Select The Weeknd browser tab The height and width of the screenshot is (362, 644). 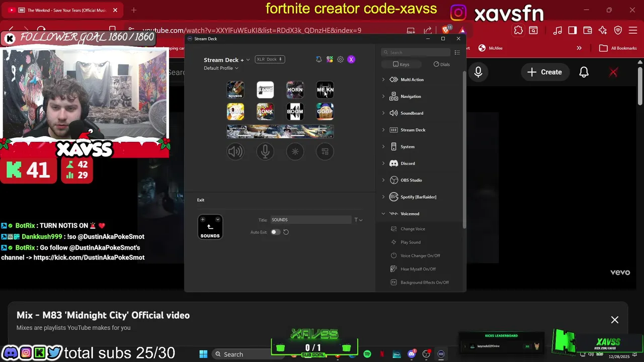[63, 10]
